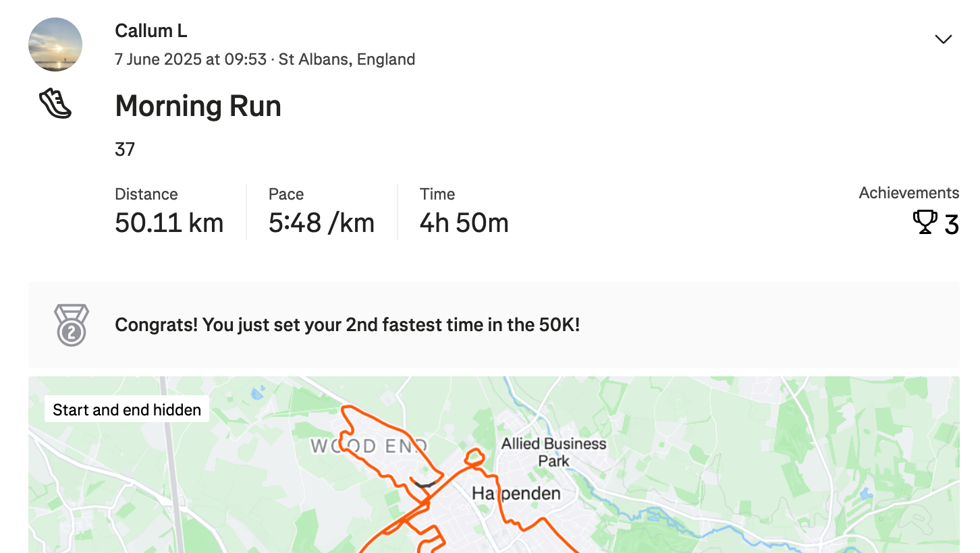Click the Time 4h 50m stat
980x553 pixels.
[x=464, y=211]
